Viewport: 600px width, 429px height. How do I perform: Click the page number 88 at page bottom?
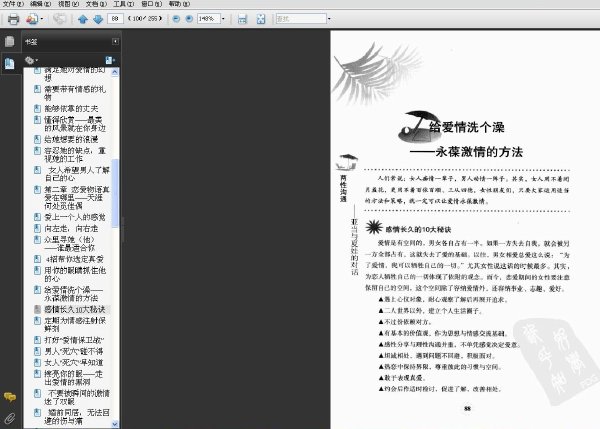[x=467, y=409]
